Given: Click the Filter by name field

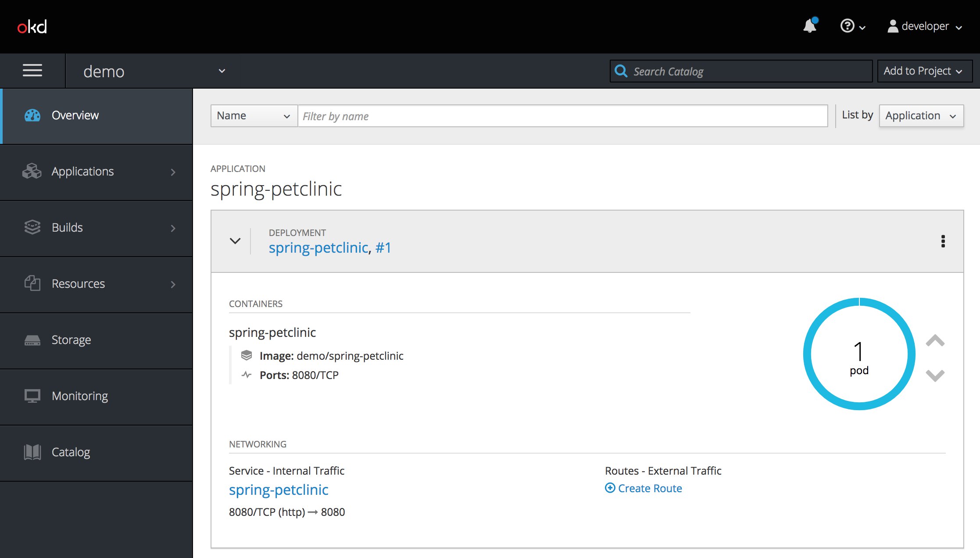Looking at the screenshot, I should [x=563, y=116].
